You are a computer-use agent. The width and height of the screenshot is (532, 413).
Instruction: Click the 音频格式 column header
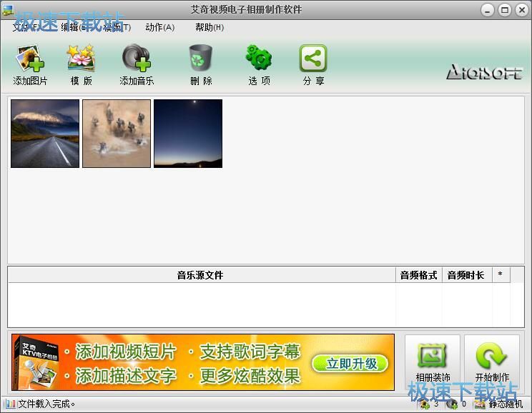[x=419, y=275]
